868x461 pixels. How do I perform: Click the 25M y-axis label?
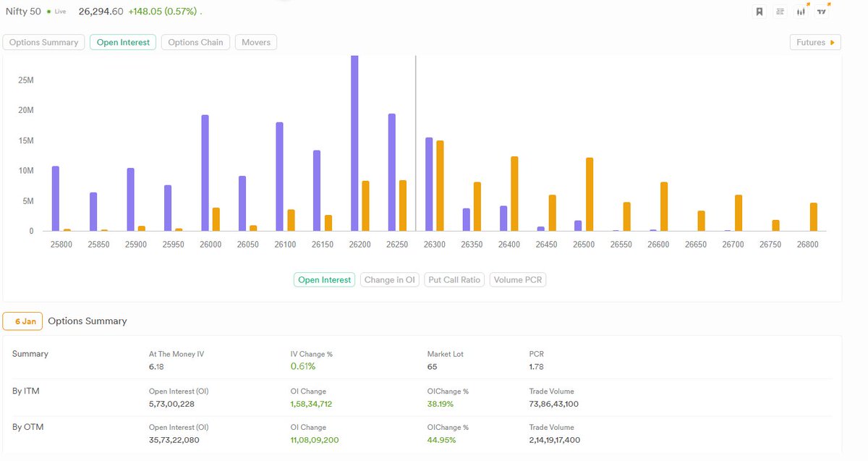click(26, 80)
